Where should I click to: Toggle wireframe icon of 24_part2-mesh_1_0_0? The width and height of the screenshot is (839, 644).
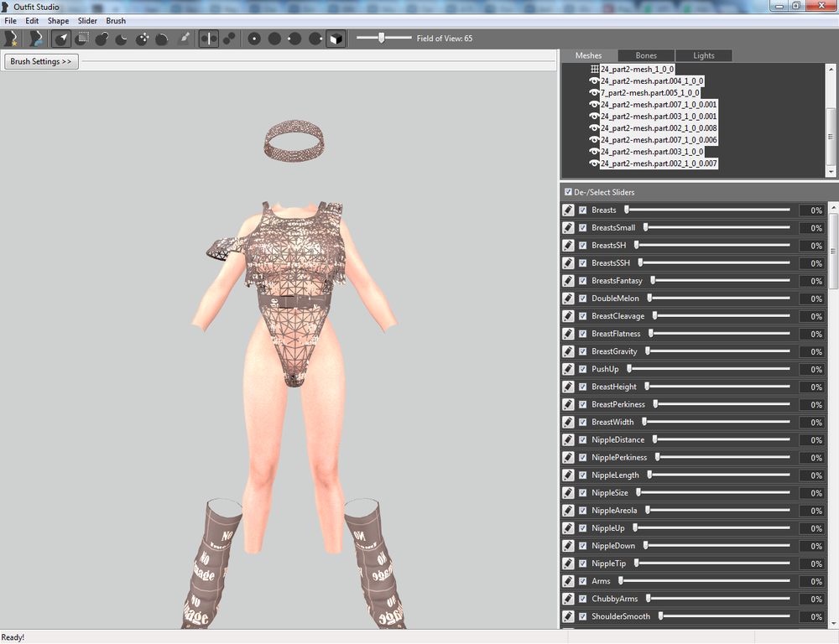595,69
